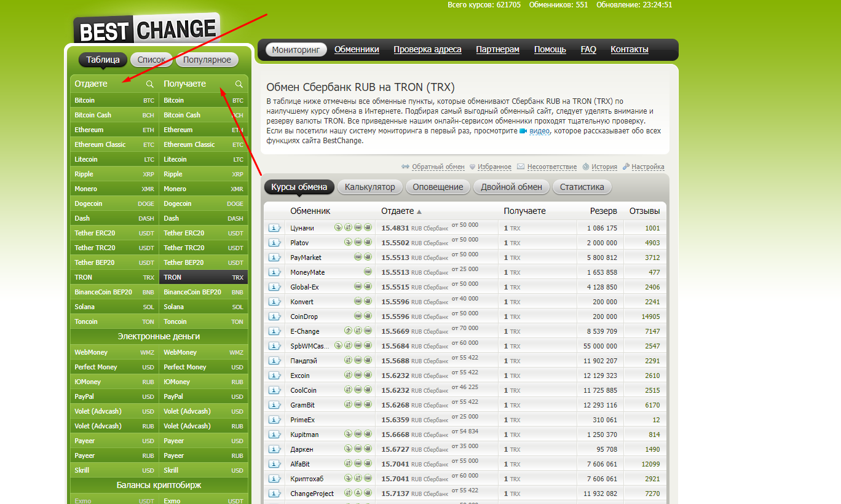The width and height of the screenshot is (841, 504).
Task: Open the info icon for SpbWMCas
Action: (274, 346)
